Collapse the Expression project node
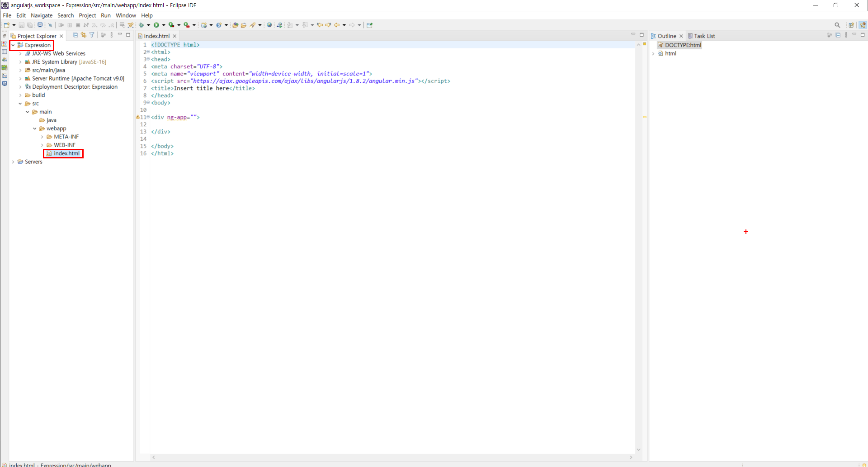This screenshot has height=467, width=868. tap(13, 45)
